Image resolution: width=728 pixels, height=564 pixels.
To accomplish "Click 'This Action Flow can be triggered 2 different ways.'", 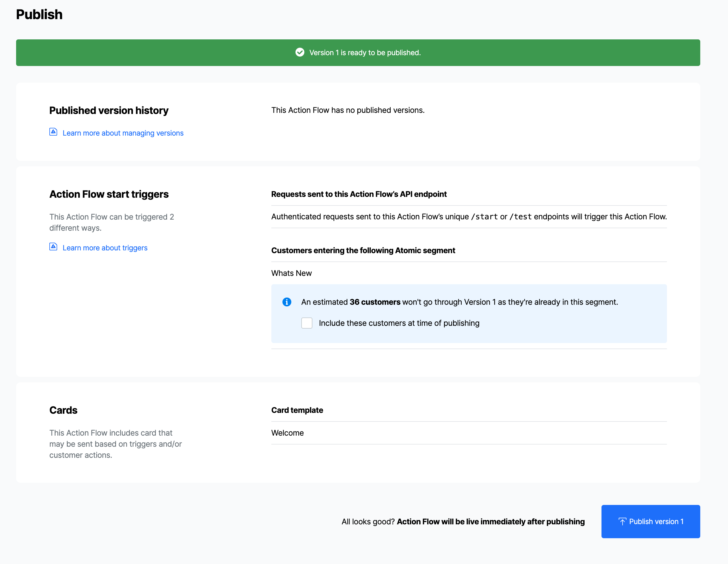I will (x=112, y=222).
